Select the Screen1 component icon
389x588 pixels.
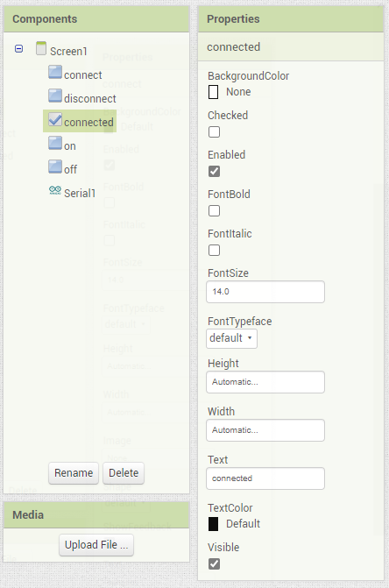pyautogui.click(x=41, y=49)
